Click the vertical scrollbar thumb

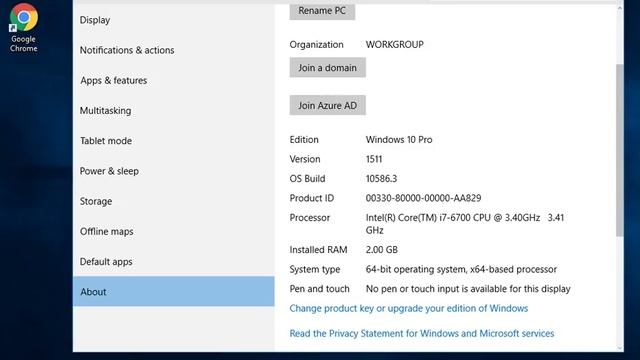point(620,150)
